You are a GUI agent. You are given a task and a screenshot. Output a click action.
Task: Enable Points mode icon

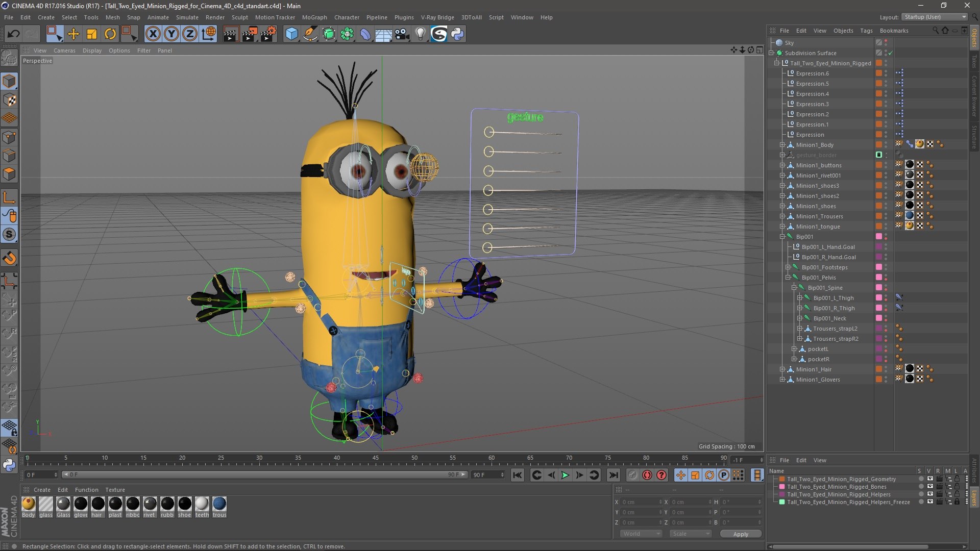tap(9, 137)
